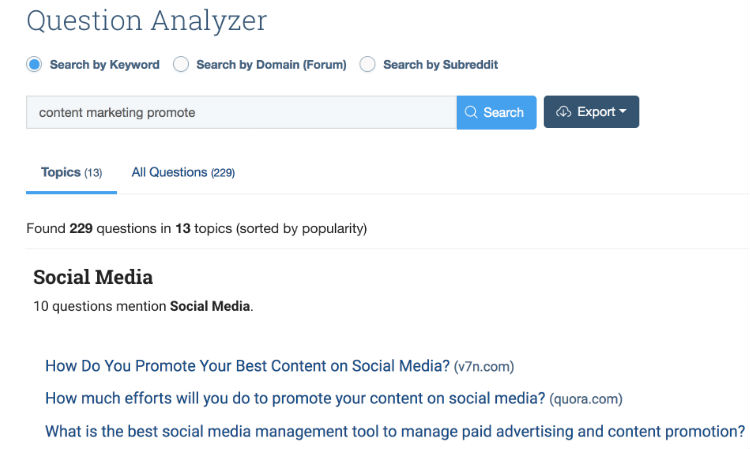This screenshot has height=449, width=750.
Task: Select the Search by Domain (Forum) option
Action: click(x=181, y=65)
